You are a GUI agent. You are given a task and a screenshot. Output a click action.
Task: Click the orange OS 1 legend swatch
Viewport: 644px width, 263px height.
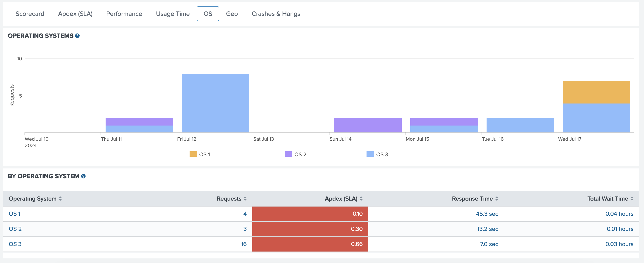193,154
